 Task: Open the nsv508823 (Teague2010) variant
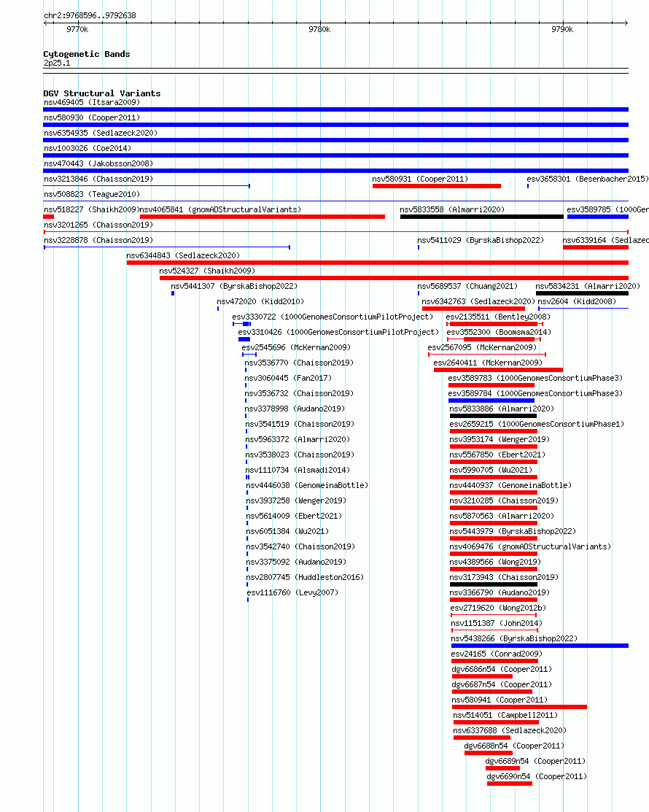tap(92, 195)
